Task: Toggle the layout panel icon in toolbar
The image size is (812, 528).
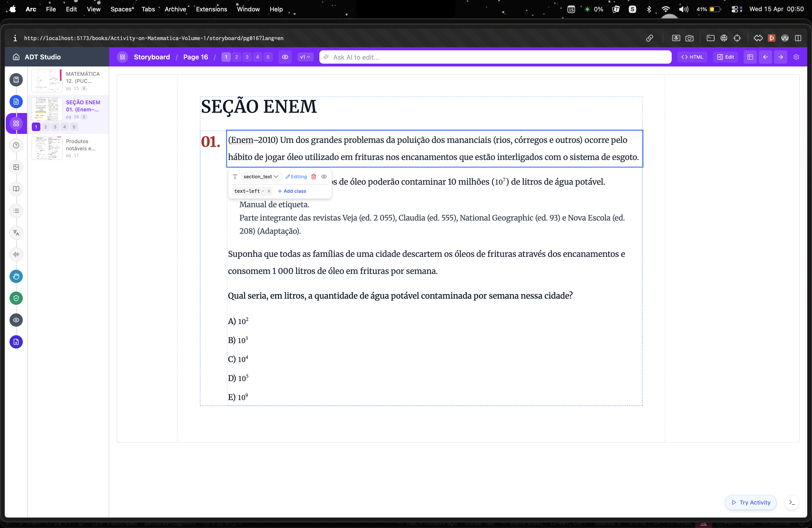Action: (750, 57)
